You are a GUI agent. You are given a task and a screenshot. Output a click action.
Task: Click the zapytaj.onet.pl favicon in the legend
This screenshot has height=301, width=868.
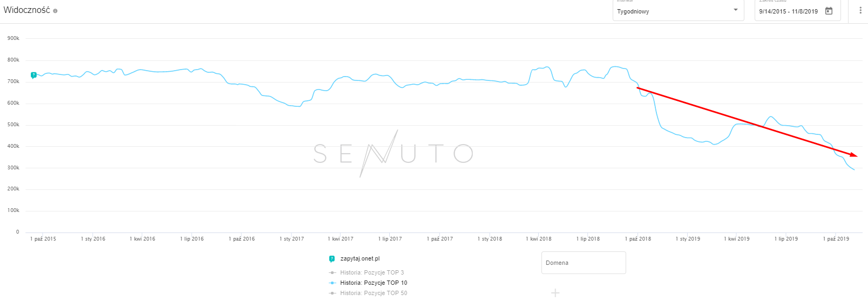(x=332, y=259)
